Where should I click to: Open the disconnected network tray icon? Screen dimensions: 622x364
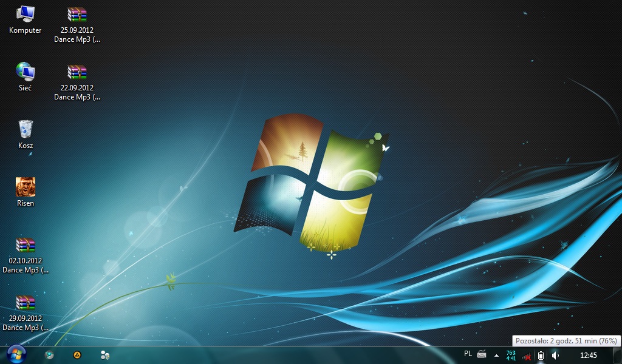click(527, 356)
